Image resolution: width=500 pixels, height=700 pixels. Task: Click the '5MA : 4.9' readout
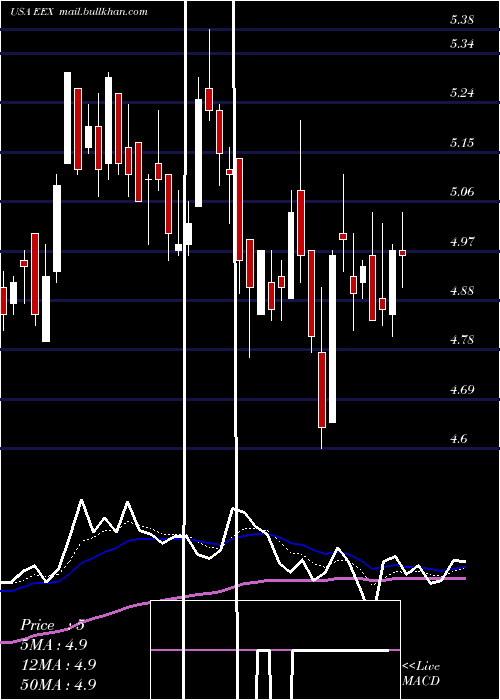[x=54, y=645]
